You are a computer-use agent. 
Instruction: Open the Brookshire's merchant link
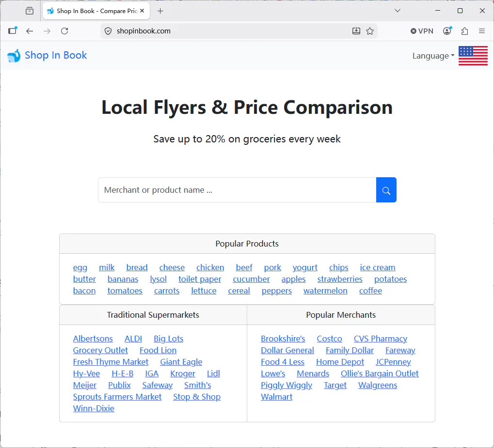(283, 339)
